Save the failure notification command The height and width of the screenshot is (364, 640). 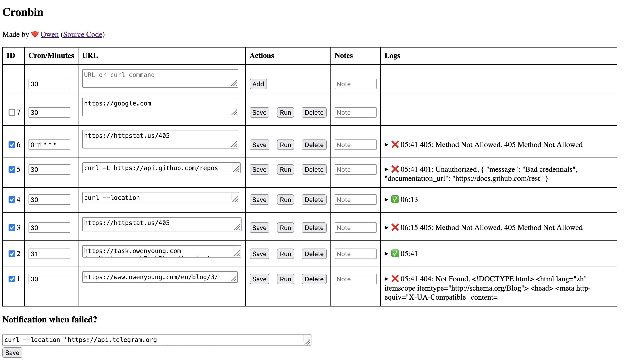click(x=13, y=353)
